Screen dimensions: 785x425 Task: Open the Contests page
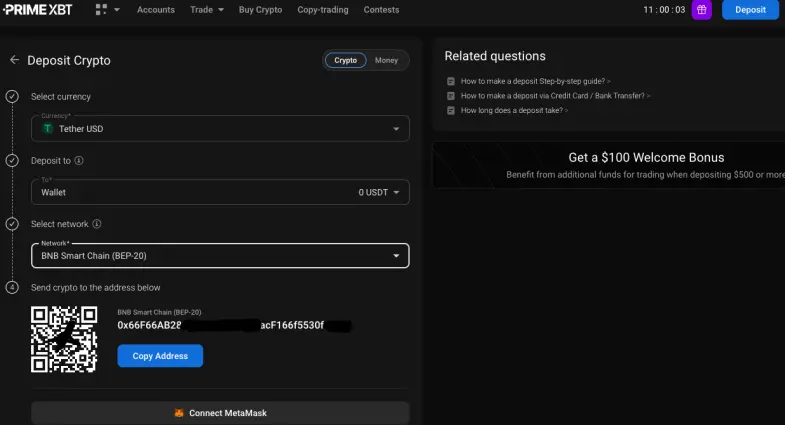(x=381, y=10)
